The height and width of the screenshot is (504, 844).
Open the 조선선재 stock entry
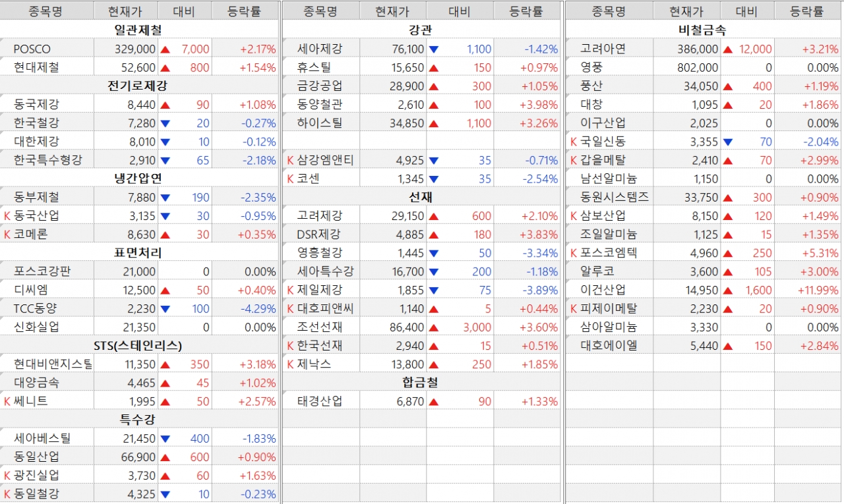(x=319, y=327)
